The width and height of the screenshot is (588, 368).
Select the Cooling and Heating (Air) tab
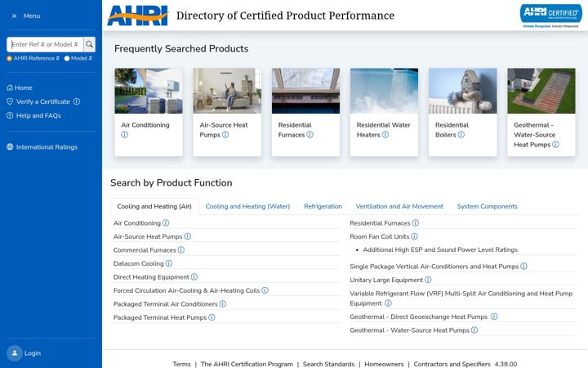coord(154,207)
